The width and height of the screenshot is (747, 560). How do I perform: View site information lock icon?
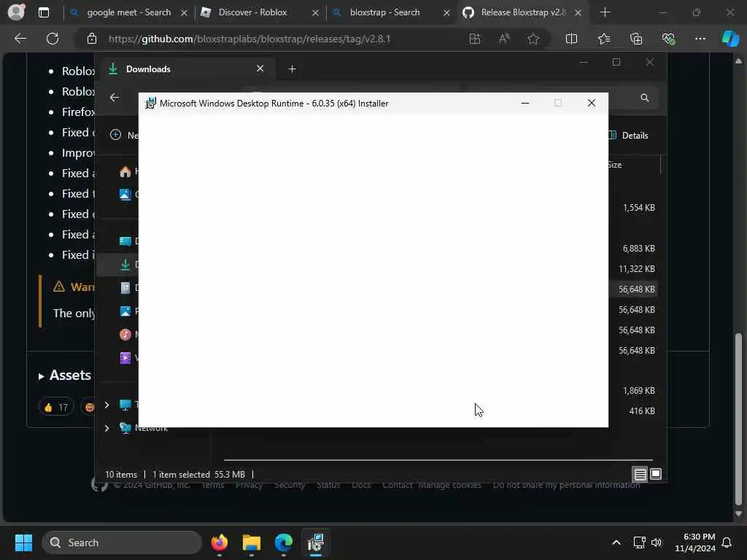92,39
